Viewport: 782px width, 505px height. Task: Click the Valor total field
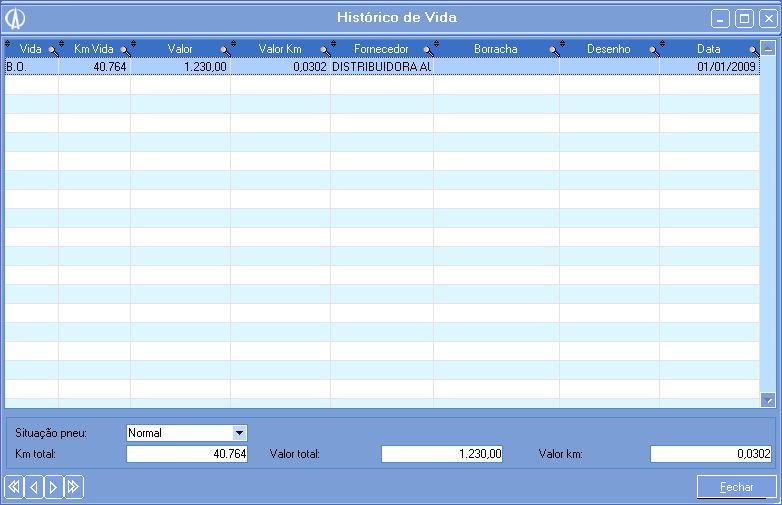[441, 454]
